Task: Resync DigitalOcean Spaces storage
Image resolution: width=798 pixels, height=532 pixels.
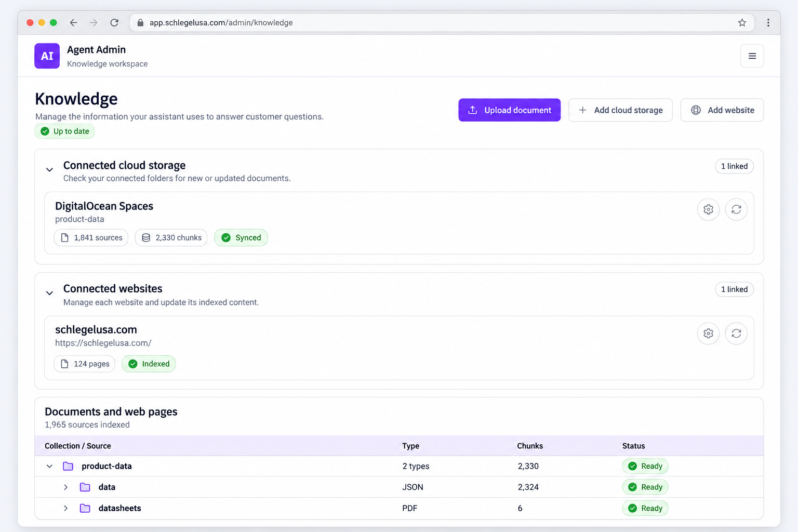Action: 736,209
